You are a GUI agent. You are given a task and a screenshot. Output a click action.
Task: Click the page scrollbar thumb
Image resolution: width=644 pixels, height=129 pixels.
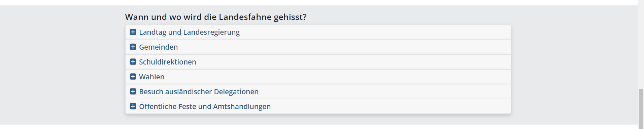point(641,109)
